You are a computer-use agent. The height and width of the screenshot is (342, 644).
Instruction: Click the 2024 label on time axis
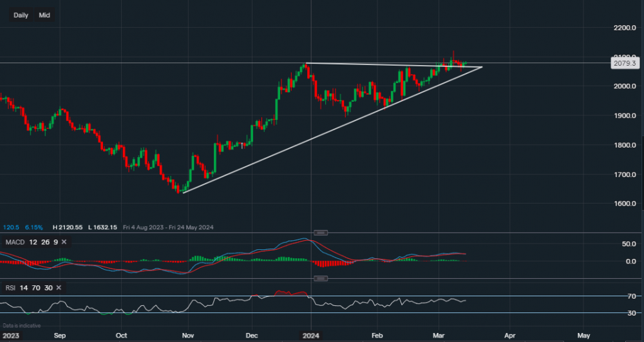tap(312, 336)
